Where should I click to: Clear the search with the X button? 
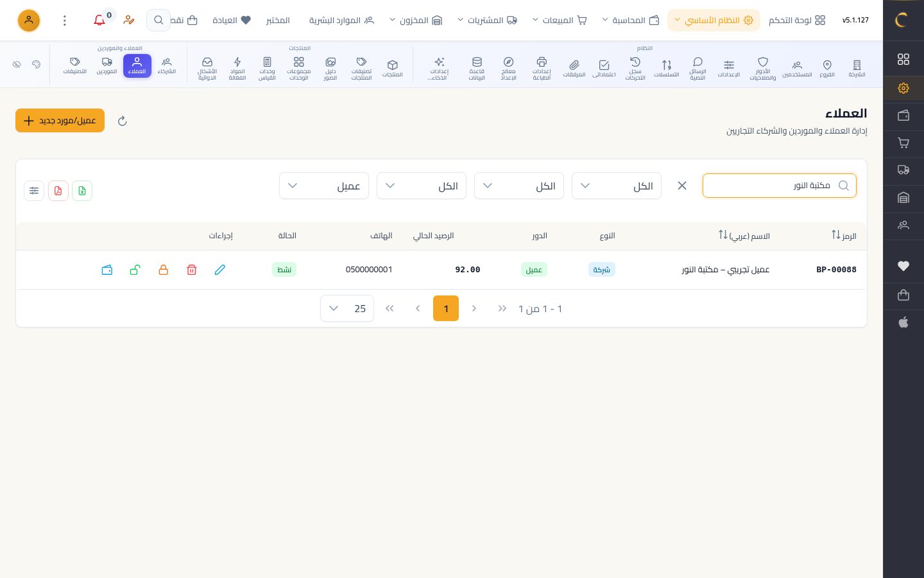coord(682,186)
